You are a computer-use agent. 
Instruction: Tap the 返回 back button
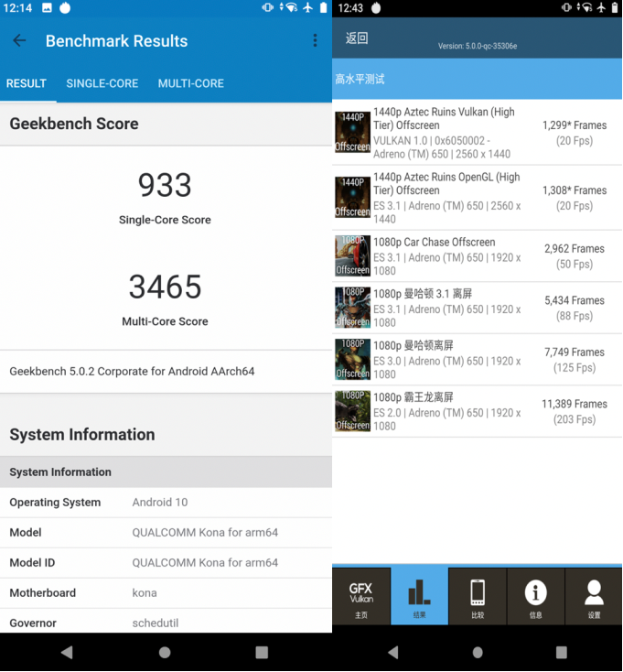[x=357, y=38]
